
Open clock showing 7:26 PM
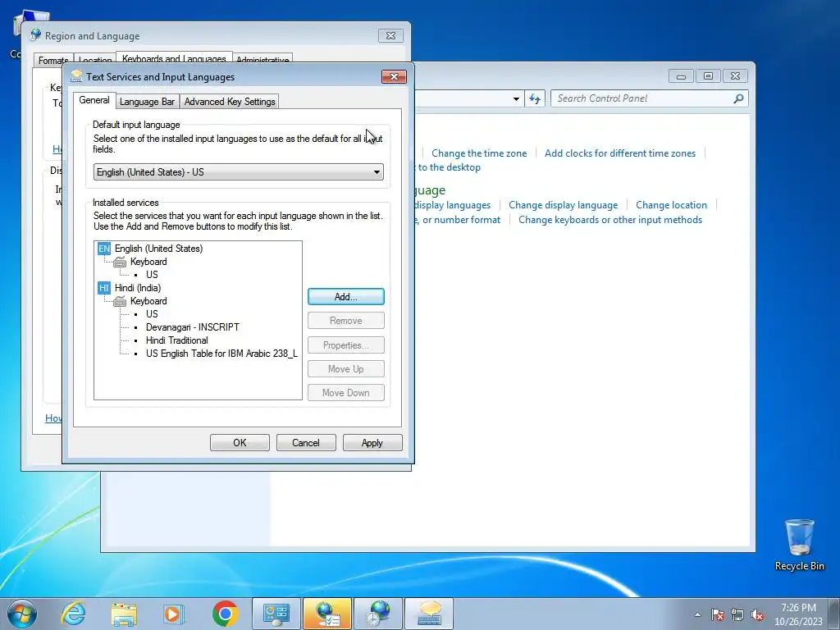pyautogui.click(x=798, y=614)
